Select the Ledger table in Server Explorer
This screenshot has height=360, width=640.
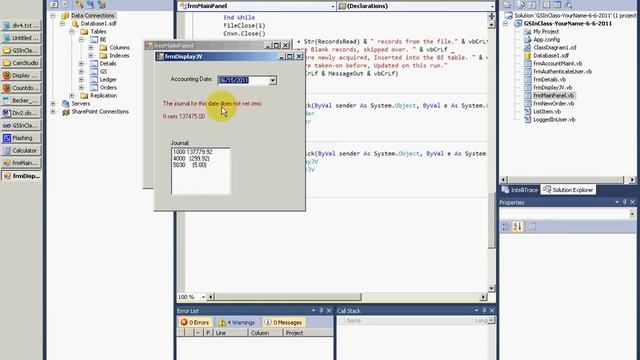[x=108, y=80]
